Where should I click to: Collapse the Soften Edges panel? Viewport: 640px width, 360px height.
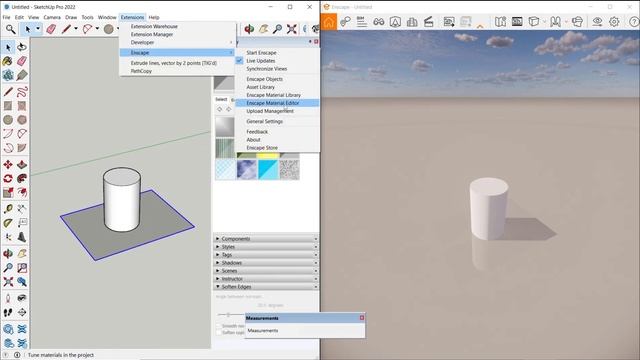tap(266, 287)
